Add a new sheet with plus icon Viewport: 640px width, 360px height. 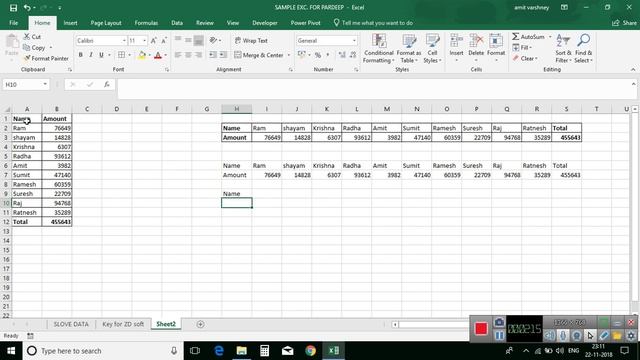click(x=200, y=324)
